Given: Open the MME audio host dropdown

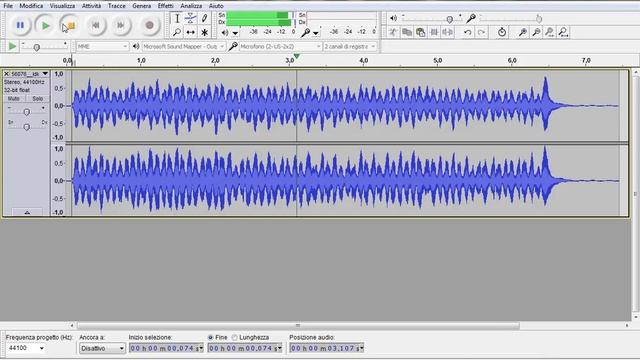Looking at the screenshot, I should coord(102,47).
